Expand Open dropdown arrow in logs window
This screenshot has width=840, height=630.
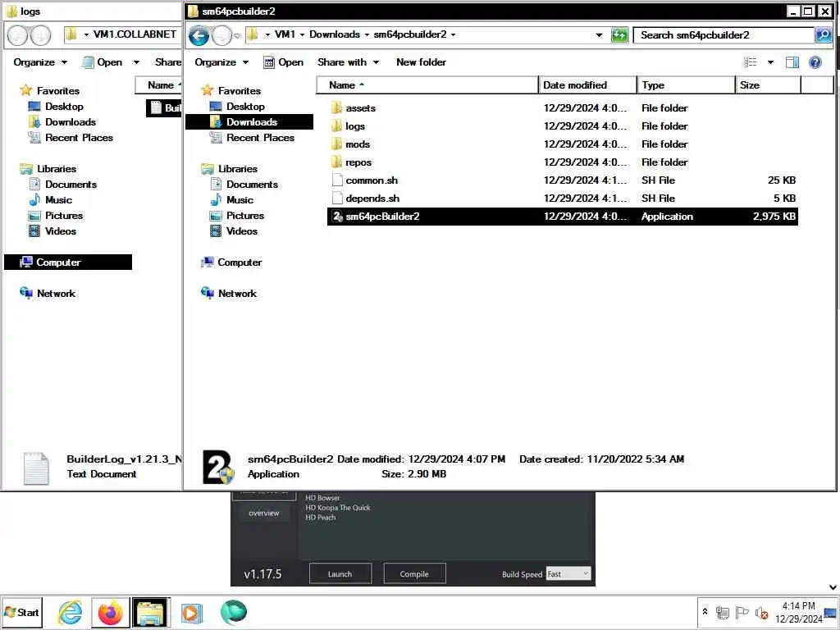point(136,62)
